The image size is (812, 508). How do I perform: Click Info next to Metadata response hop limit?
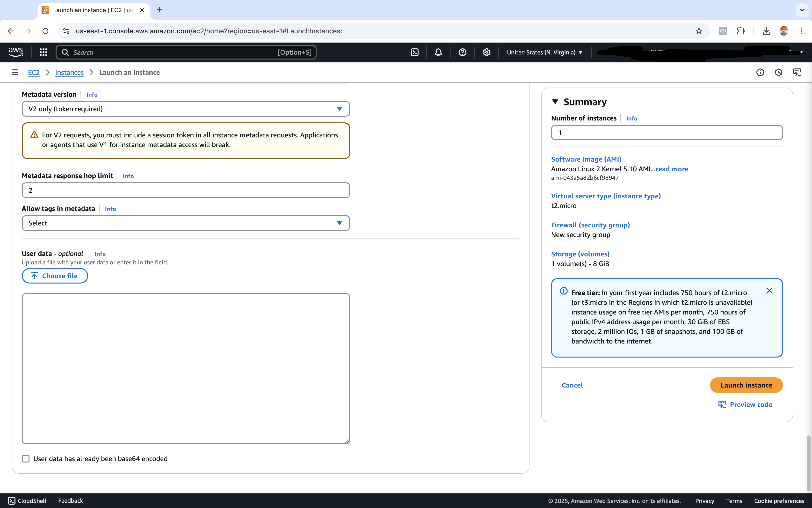pos(128,176)
